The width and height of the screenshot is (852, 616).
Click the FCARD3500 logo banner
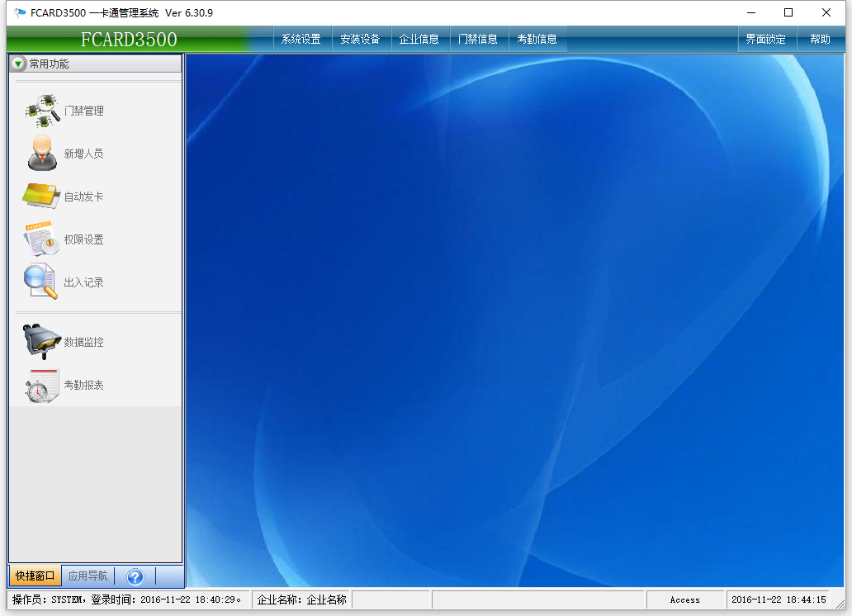(x=129, y=39)
